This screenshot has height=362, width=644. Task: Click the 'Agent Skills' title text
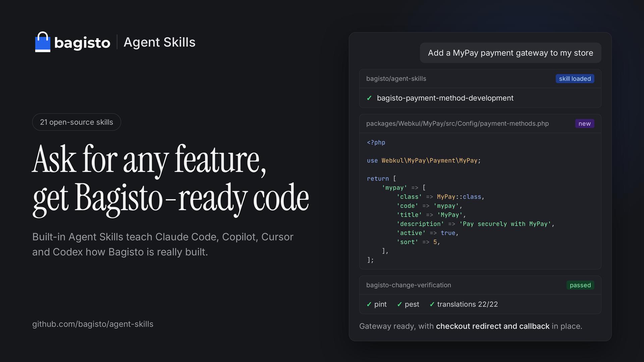coord(159,42)
